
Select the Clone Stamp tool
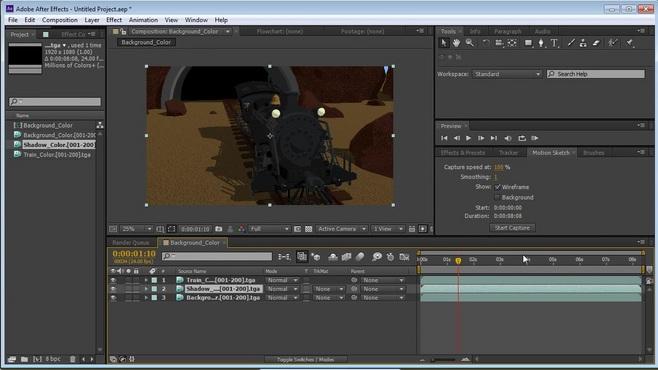click(x=583, y=43)
